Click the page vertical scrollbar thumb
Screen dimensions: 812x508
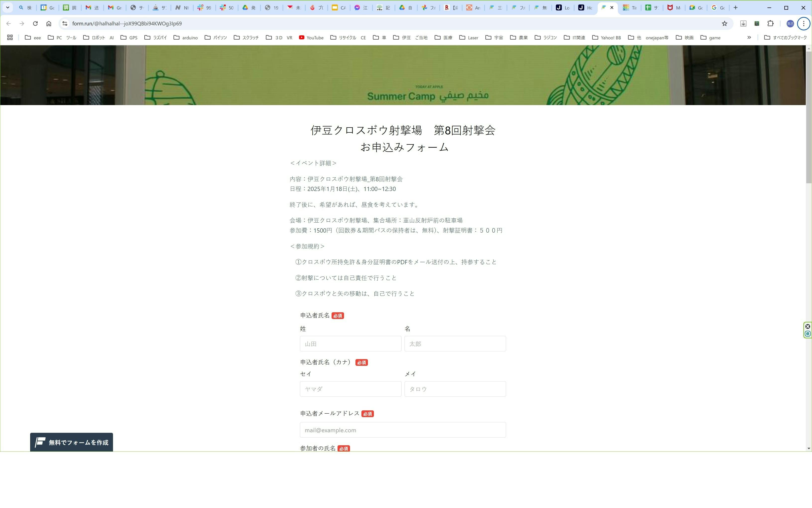pyautogui.click(x=809, y=118)
